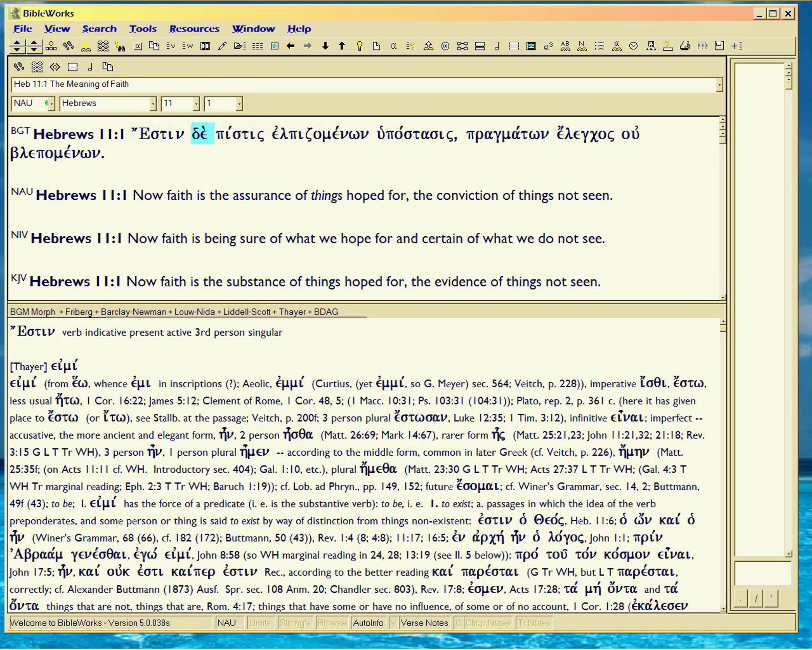Viewport: 812px width, 650px height.
Task: Open the View menu
Action: [x=57, y=29]
